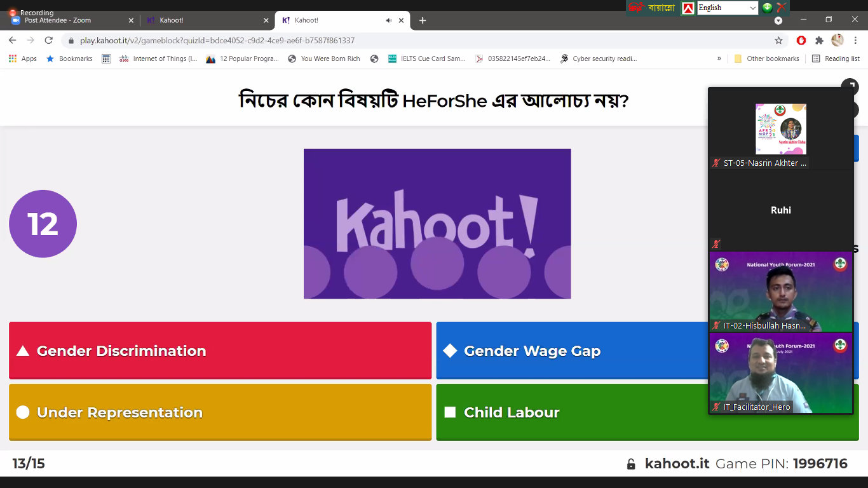The height and width of the screenshot is (488, 868).
Task: Reload the Kahoot page
Action: [48, 40]
